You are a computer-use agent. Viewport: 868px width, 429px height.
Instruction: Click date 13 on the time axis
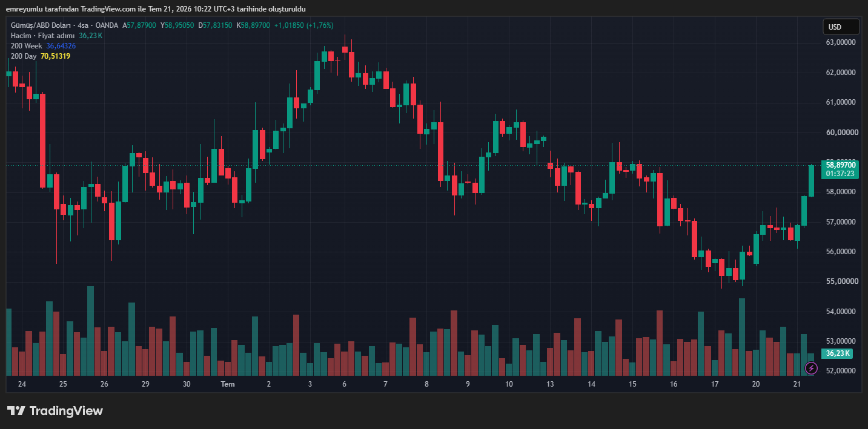[550, 384]
